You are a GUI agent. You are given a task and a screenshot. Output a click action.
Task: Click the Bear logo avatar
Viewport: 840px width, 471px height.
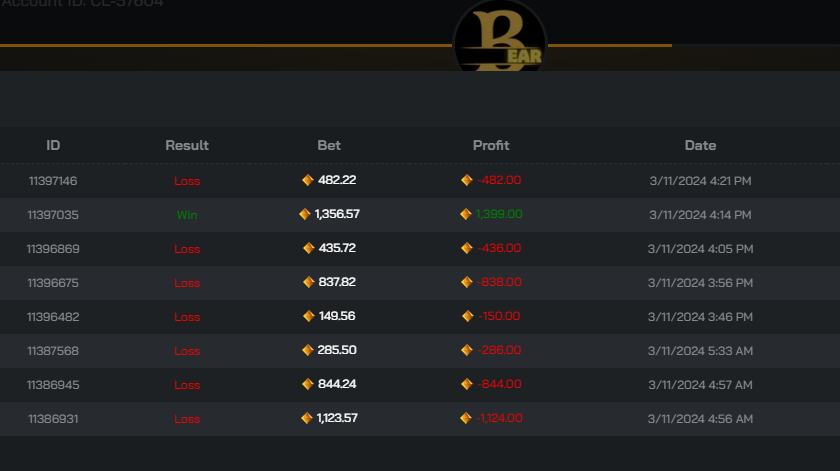[x=500, y=36]
